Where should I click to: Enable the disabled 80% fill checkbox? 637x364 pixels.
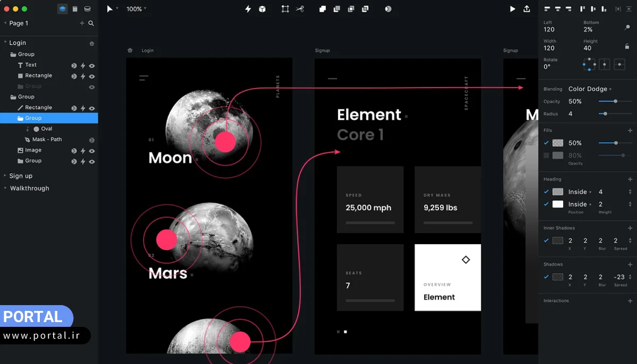[x=546, y=155]
